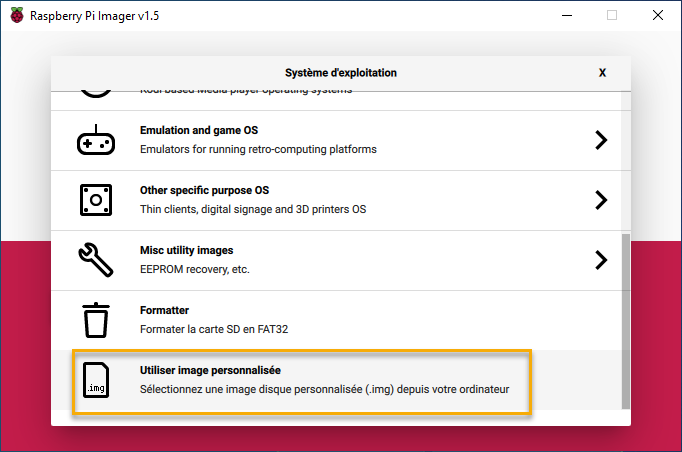Click the wrench icon for Misc utility images
The width and height of the screenshot is (682, 452).
[96, 260]
